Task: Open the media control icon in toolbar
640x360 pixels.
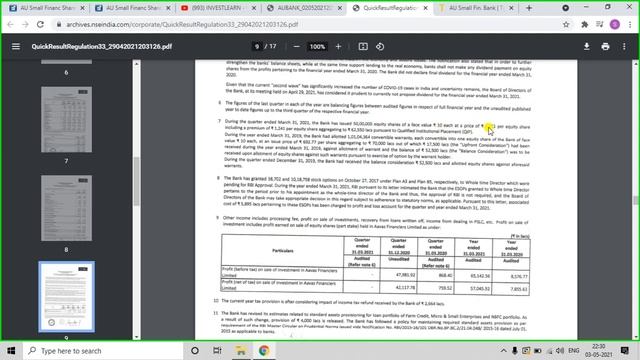Action: pyautogui.click(x=599, y=24)
